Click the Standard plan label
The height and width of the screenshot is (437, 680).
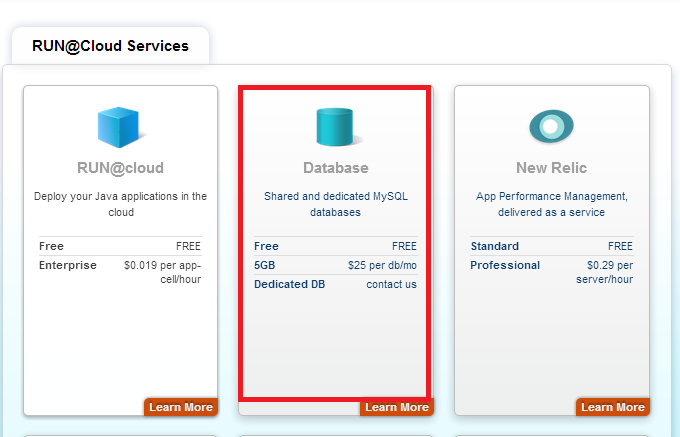click(495, 246)
